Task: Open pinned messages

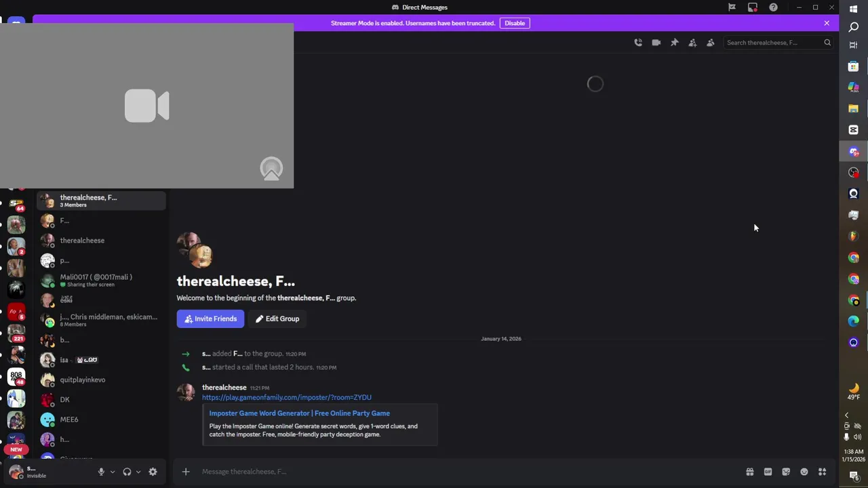Action: 674,43
